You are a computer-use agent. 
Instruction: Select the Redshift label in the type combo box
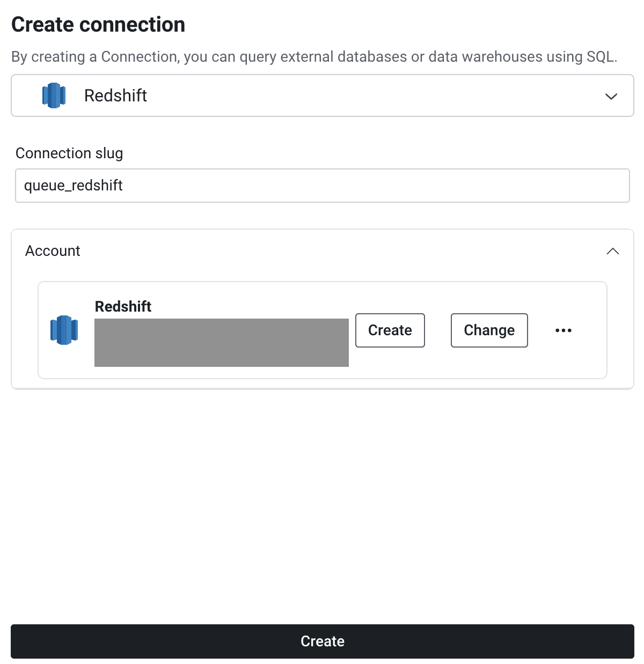click(x=115, y=95)
